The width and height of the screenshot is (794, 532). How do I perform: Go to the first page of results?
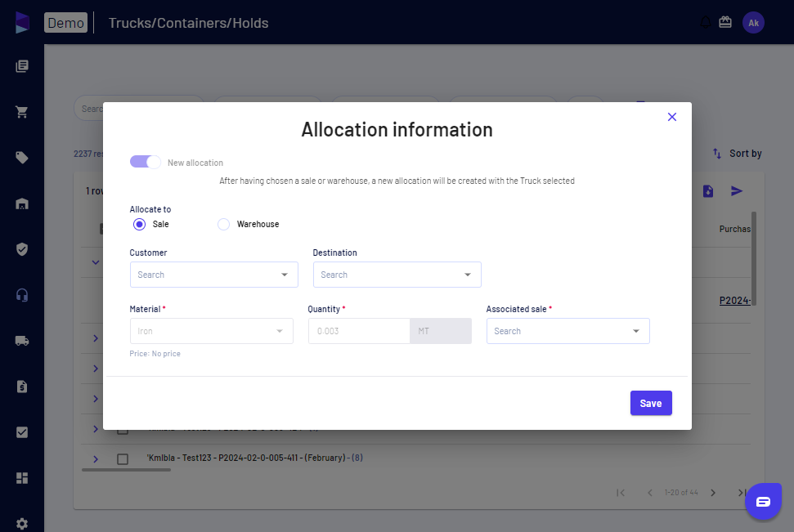[x=621, y=493]
